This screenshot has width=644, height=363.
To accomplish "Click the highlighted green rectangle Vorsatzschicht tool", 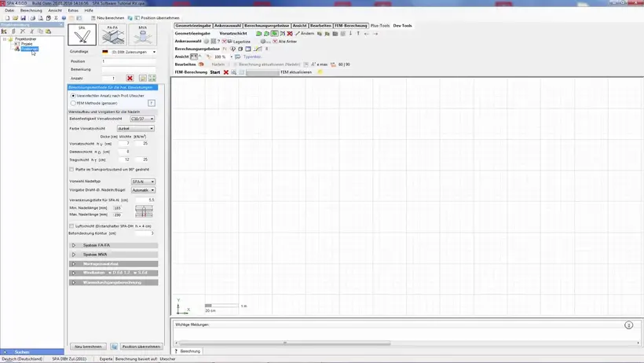I will click(x=274, y=33).
